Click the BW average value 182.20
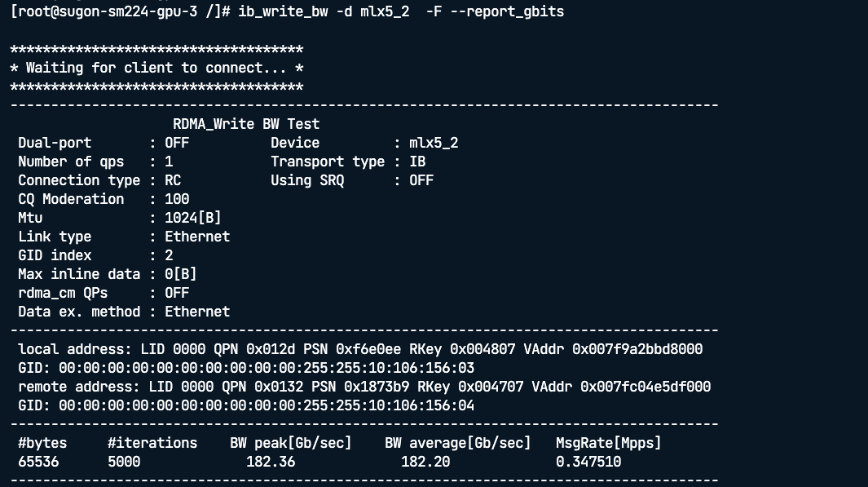Viewport: 868px width, 487px height. pos(425,462)
